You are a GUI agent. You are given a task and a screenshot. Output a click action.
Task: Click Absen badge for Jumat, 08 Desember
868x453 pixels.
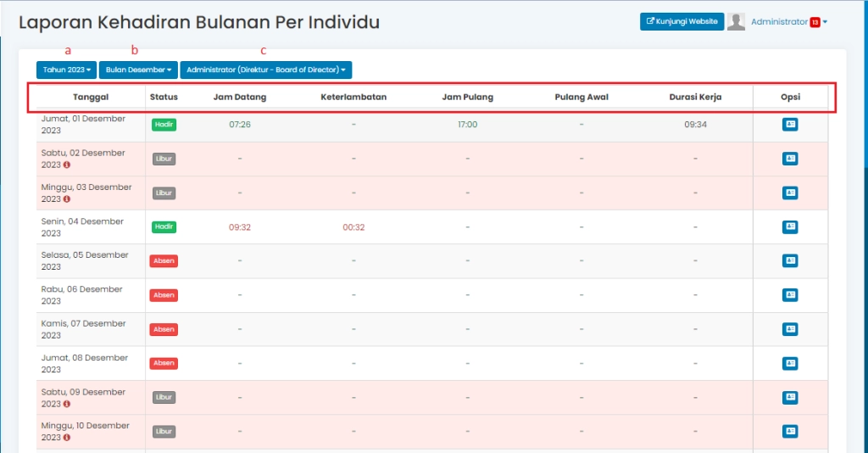164,363
